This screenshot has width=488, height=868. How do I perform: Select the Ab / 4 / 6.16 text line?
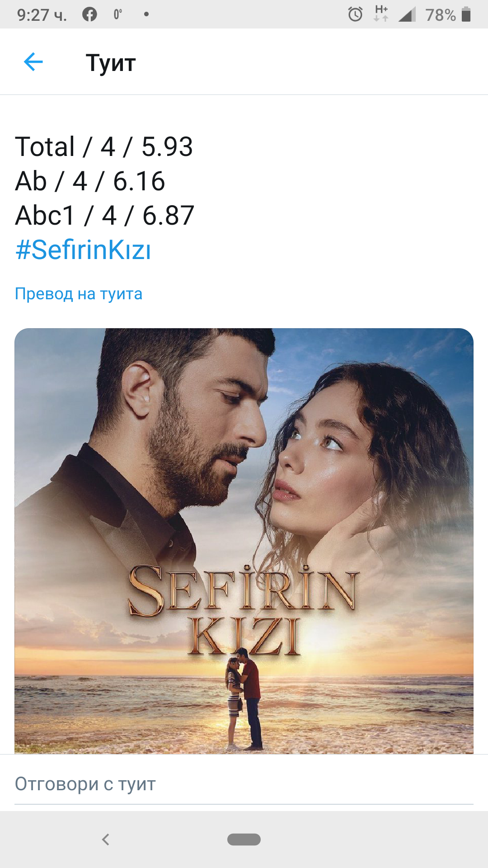pyautogui.click(x=90, y=181)
